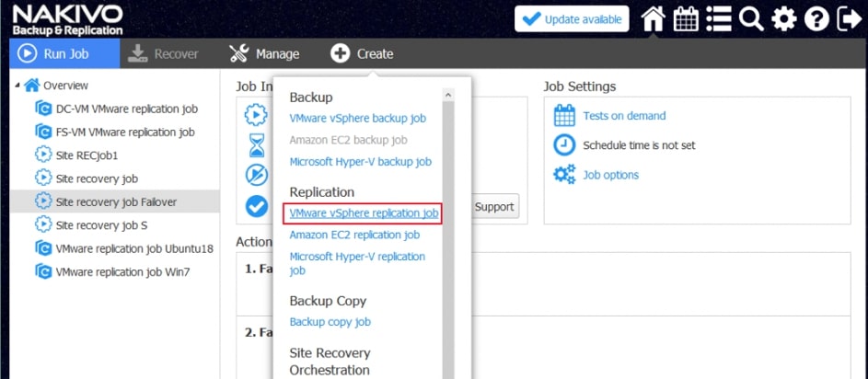
Task: Click the Log out arrow icon
Action: pyautogui.click(x=850, y=20)
